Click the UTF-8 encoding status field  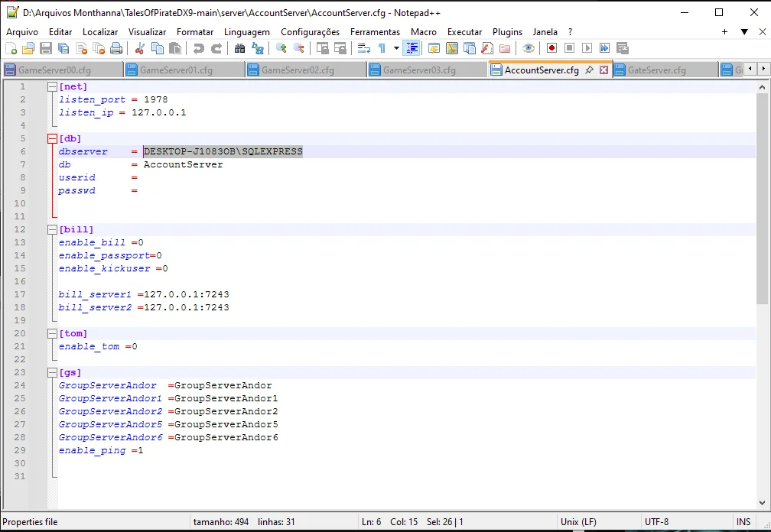coord(656,522)
